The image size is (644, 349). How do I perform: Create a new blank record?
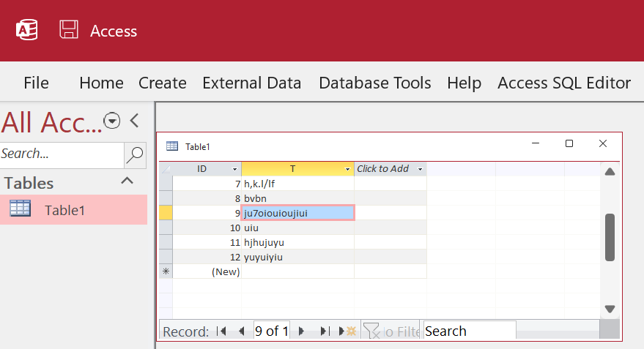(x=347, y=331)
